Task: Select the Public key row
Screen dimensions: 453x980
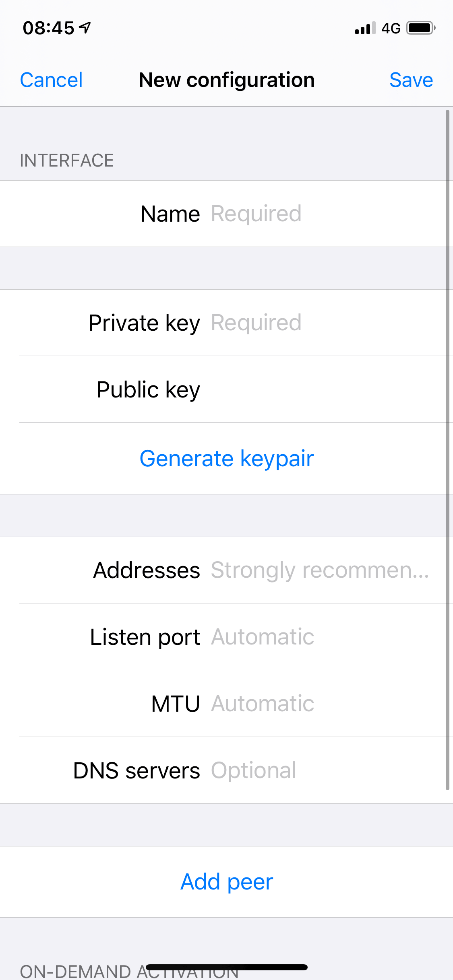Action: point(226,389)
